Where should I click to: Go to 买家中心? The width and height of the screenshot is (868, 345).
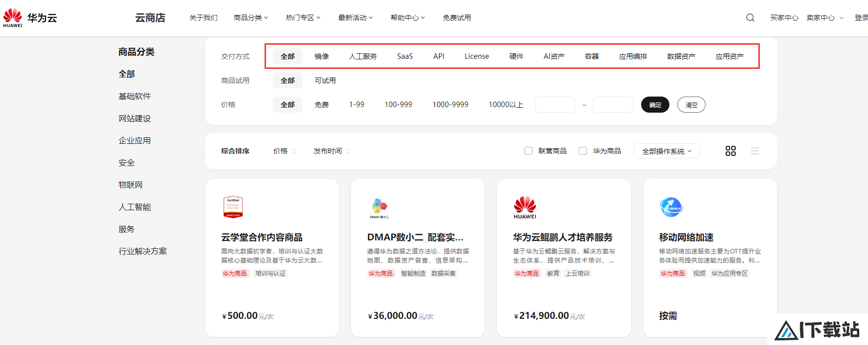tap(785, 18)
